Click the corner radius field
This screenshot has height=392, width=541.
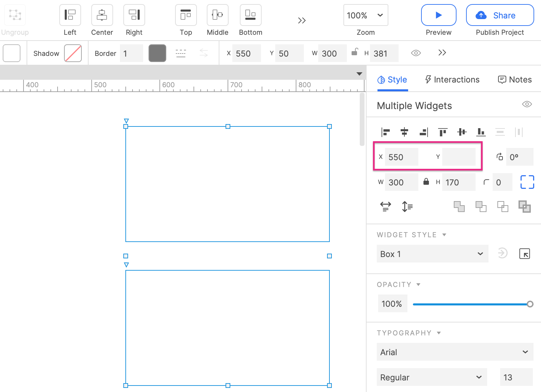coord(503,182)
